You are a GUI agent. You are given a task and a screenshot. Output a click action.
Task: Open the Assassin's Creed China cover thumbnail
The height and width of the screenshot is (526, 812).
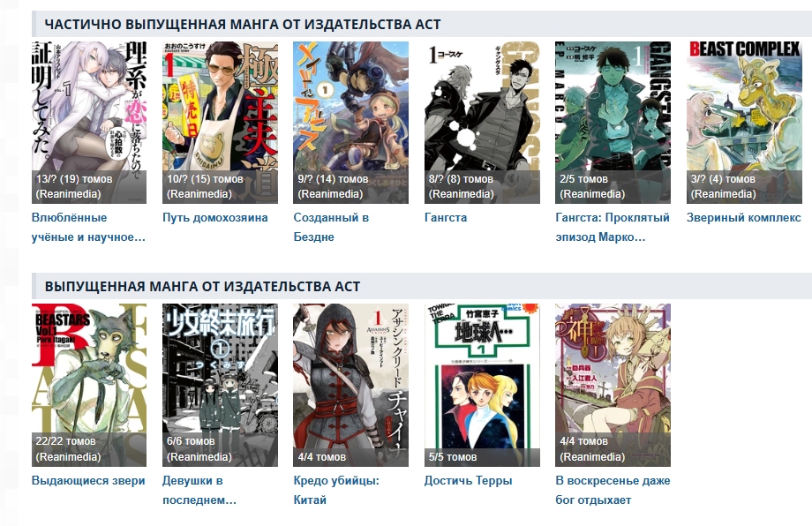pyautogui.click(x=350, y=385)
